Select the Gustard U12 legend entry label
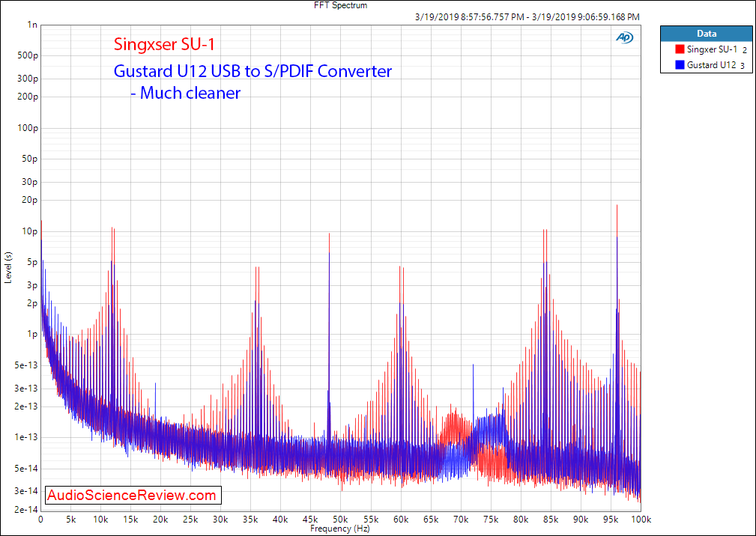The width and height of the screenshot is (756, 536). click(712, 64)
